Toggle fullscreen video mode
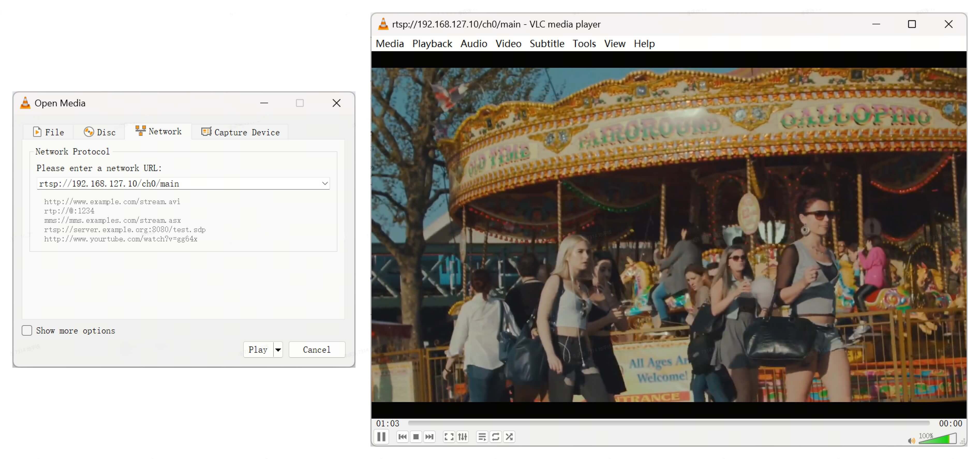980x459 pixels. [x=449, y=437]
